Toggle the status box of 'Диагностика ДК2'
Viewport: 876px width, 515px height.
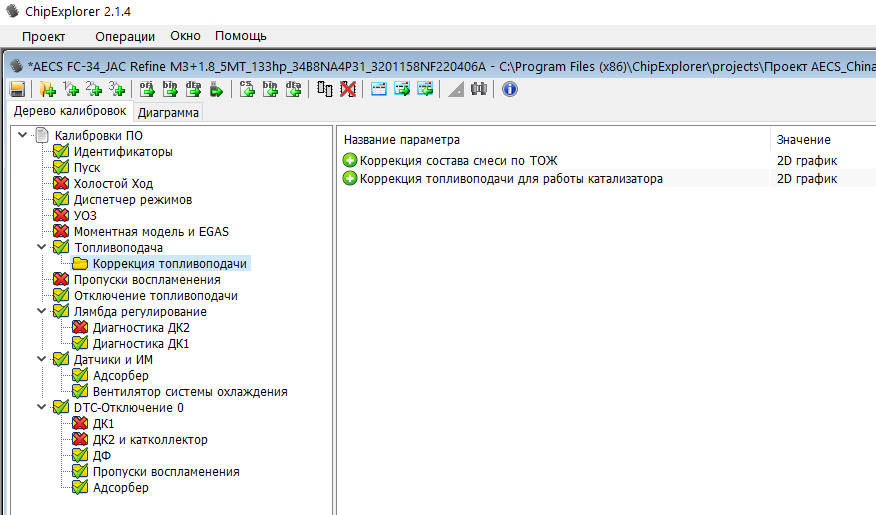click(80, 328)
